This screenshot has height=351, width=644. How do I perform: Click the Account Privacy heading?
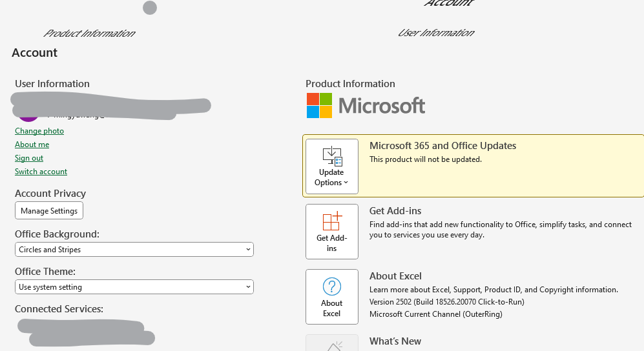coord(50,193)
